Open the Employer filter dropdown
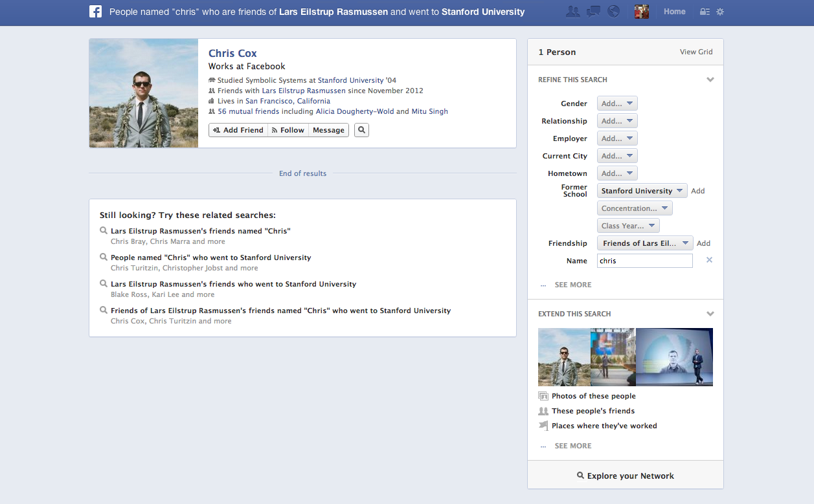 tap(617, 138)
